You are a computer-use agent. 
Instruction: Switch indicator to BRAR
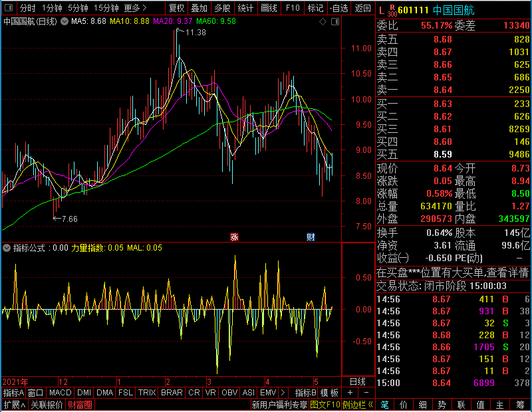click(x=172, y=393)
